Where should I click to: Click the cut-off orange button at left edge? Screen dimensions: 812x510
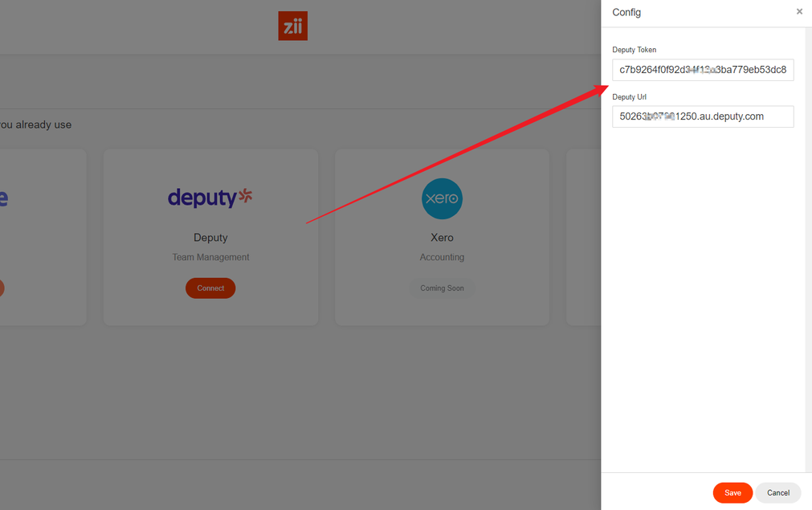2,288
